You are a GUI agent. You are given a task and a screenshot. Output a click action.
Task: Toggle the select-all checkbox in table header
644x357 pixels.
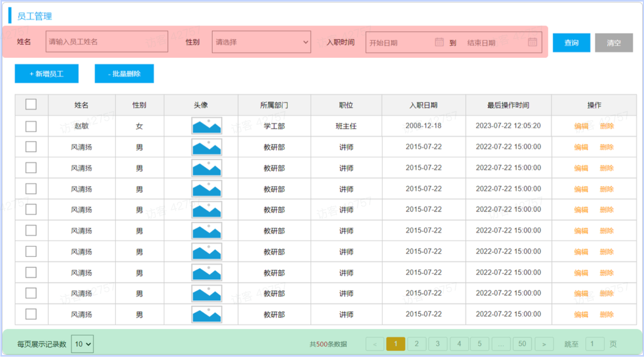(x=31, y=104)
